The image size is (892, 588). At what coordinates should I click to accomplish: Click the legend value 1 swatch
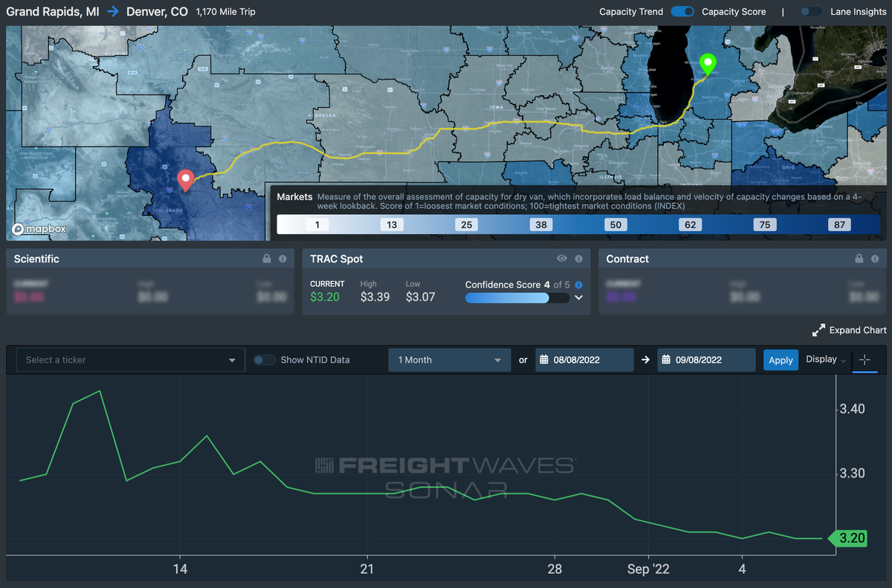(317, 224)
